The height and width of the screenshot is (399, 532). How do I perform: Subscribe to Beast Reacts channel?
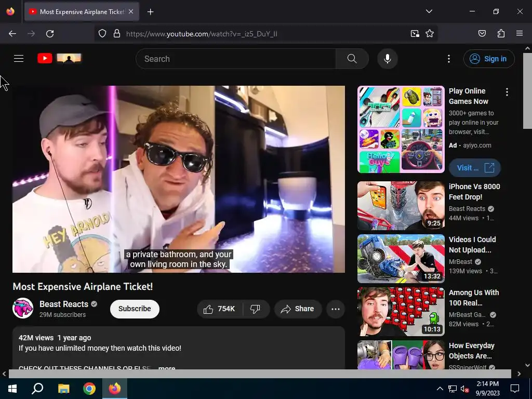coord(135,309)
